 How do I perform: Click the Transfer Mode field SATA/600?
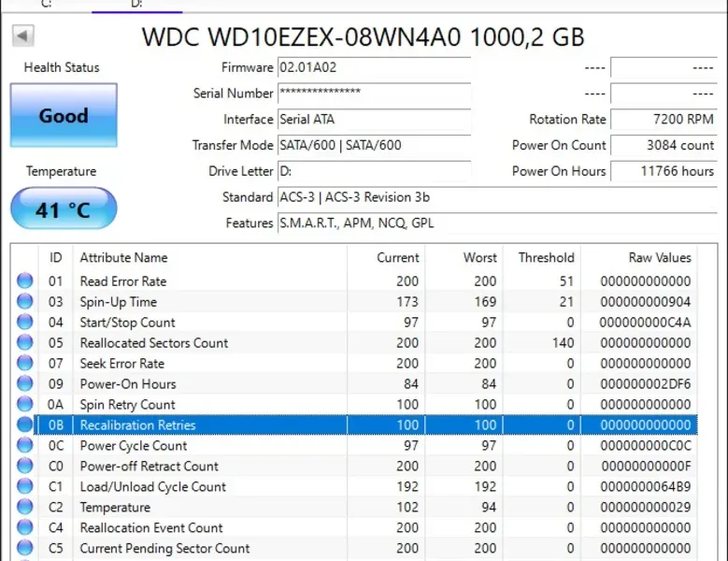pyautogui.click(x=374, y=145)
